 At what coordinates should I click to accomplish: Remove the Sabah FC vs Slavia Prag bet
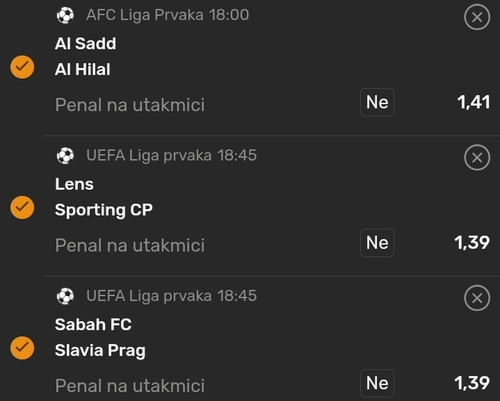click(x=477, y=298)
